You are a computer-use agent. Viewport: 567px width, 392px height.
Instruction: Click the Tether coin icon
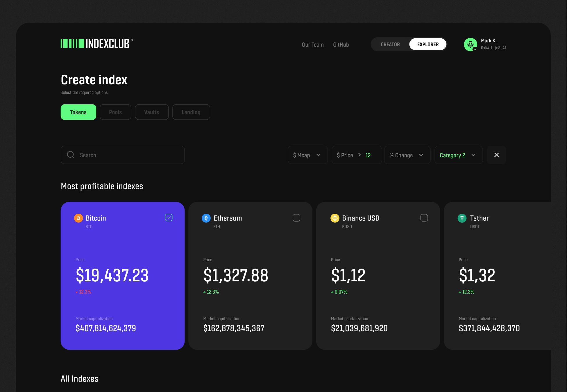click(x=462, y=218)
